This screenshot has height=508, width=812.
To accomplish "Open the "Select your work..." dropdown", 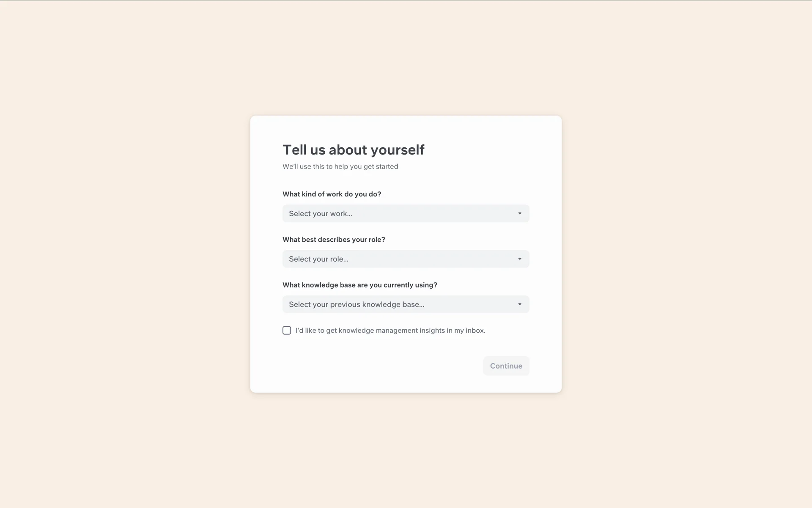I will click(405, 213).
